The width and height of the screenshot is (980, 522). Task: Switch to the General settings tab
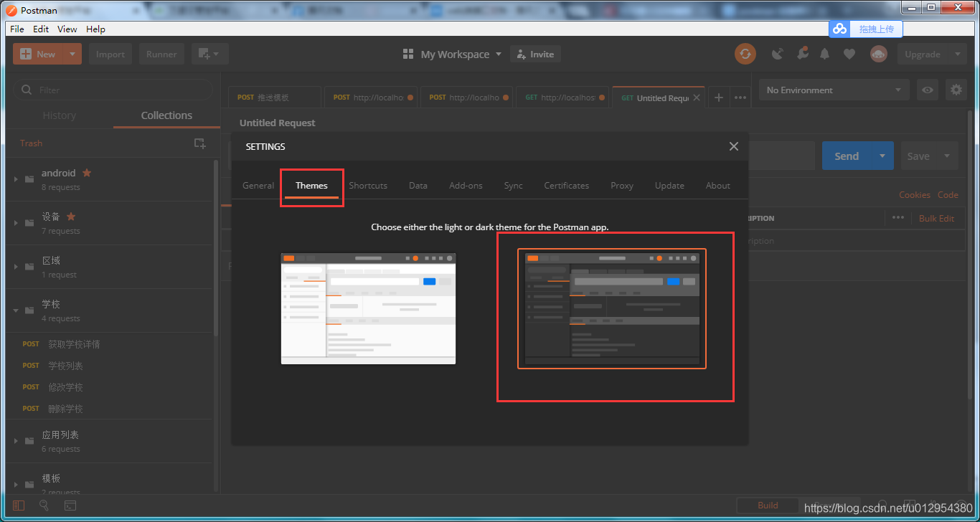point(258,185)
